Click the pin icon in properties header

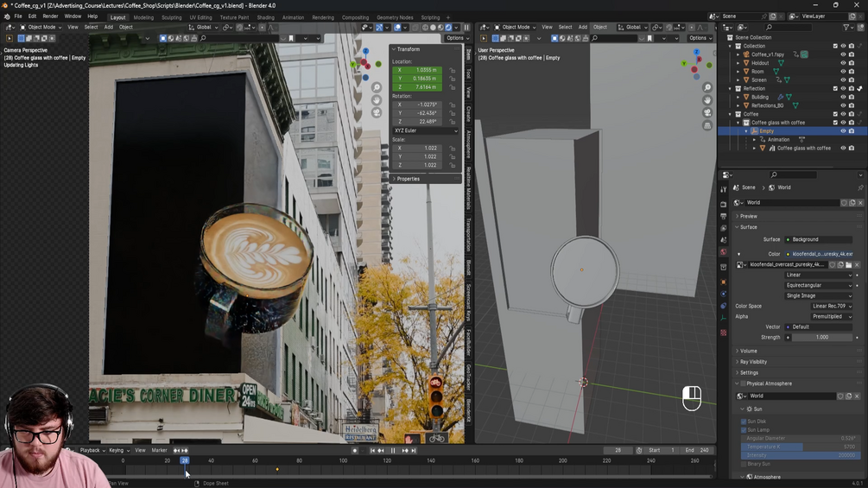click(x=860, y=187)
